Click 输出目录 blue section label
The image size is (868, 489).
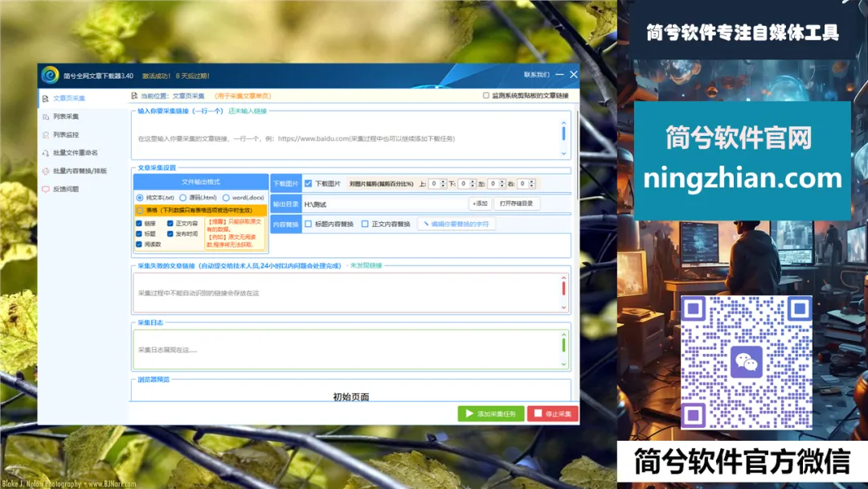pos(285,204)
